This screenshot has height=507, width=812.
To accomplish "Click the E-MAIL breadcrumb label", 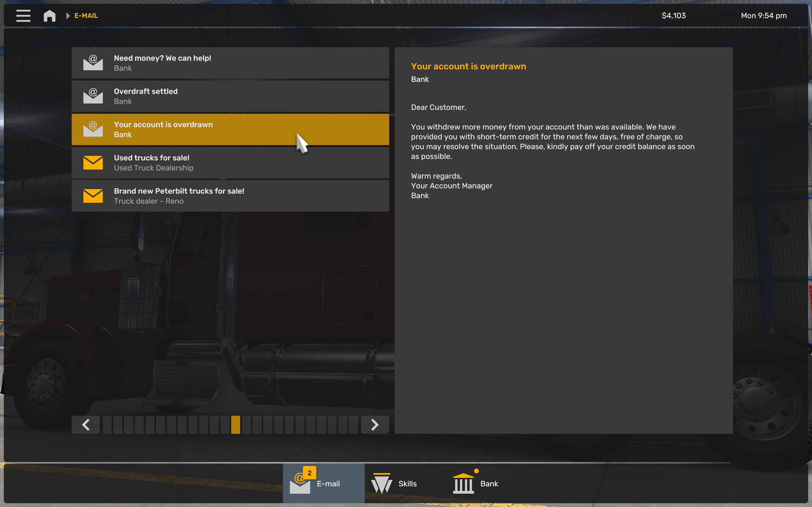I will 86,16.
